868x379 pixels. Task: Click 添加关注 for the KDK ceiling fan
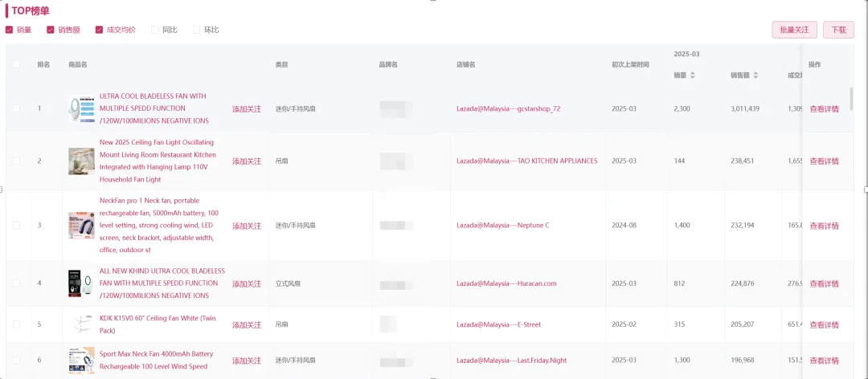[x=247, y=325]
